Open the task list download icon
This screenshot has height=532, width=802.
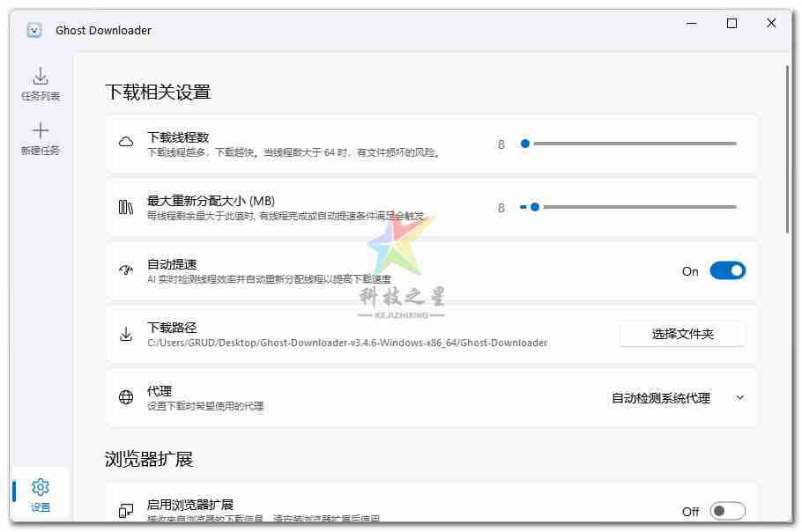tap(41, 77)
